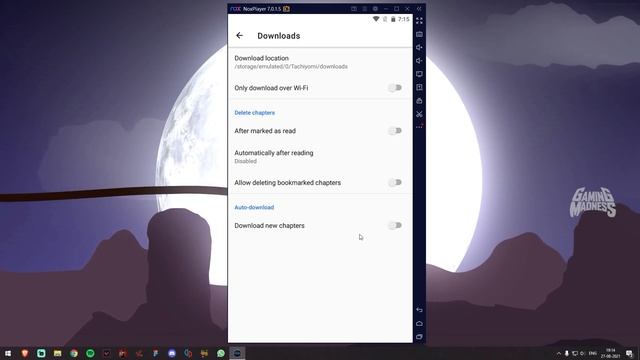Viewport: 640px width, 360px height.
Task: Lower volume with the Nox volume down icon
Action: (x=419, y=61)
